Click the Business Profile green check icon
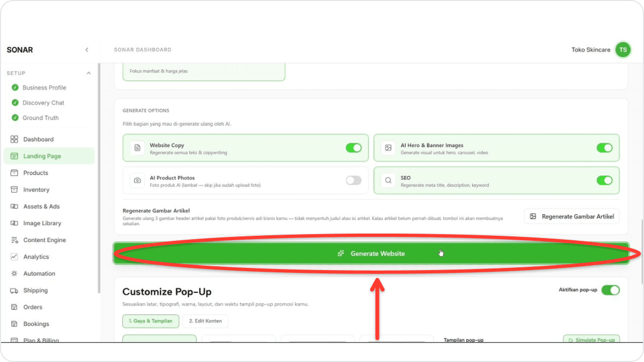Image resolution: width=644 pixels, height=362 pixels. click(15, 87)
